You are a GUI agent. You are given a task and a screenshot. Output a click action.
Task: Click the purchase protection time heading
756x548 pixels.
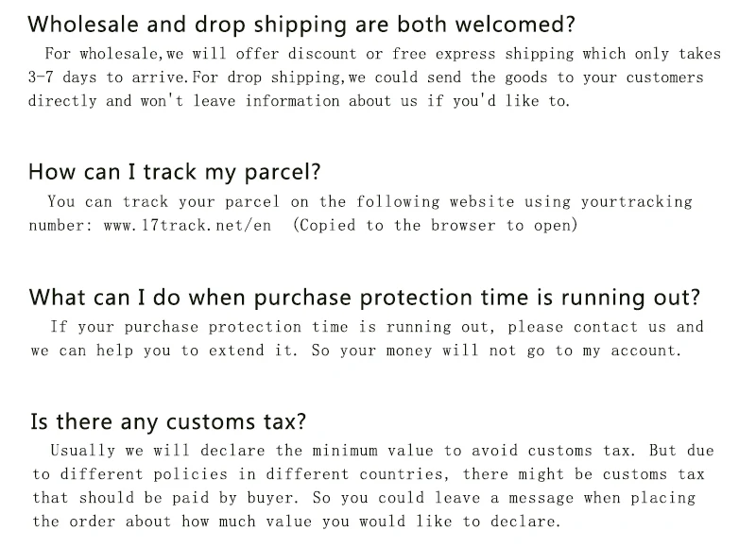(365, 298)
